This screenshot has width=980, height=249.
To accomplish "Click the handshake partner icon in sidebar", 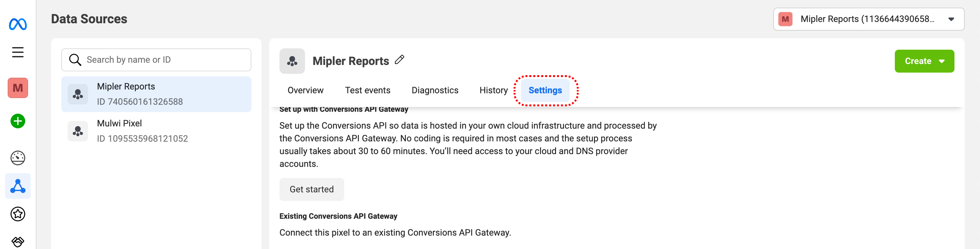I will [18, 242].
